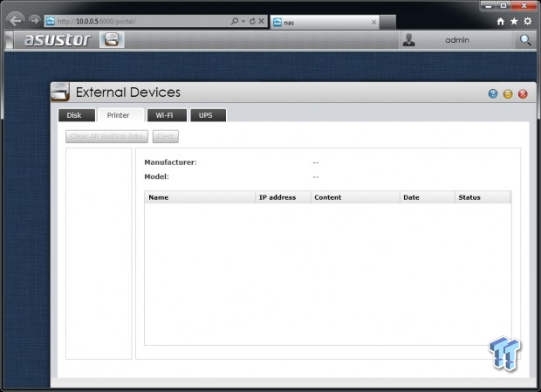Minimize the browser window
541x392 pixels.
[x=489, y=6]
